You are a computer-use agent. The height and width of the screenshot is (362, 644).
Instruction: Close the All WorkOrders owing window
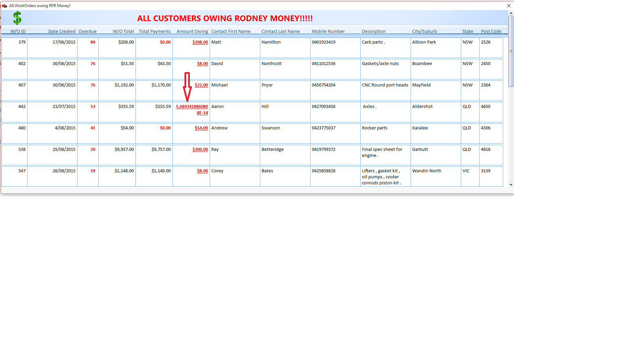click(508, 6)
